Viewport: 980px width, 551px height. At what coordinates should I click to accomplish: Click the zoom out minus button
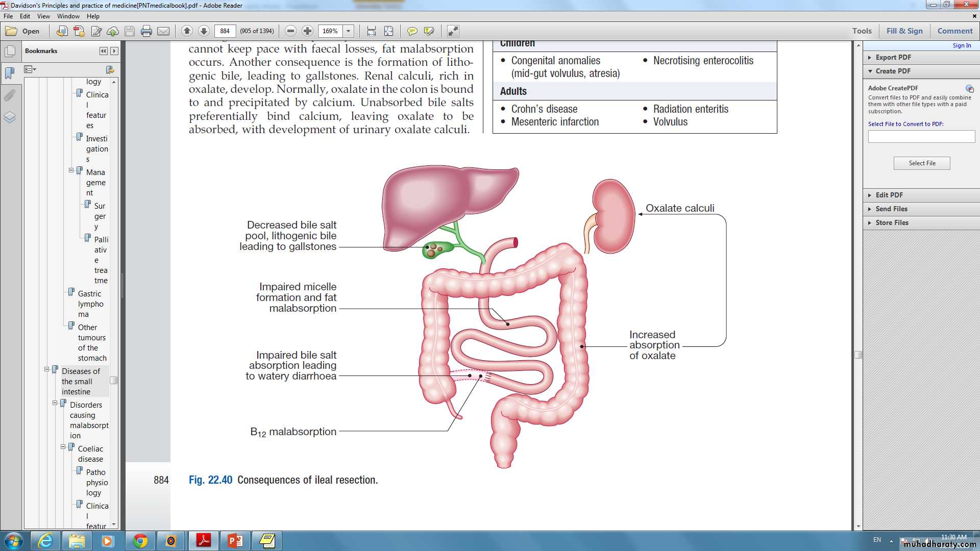290,31
